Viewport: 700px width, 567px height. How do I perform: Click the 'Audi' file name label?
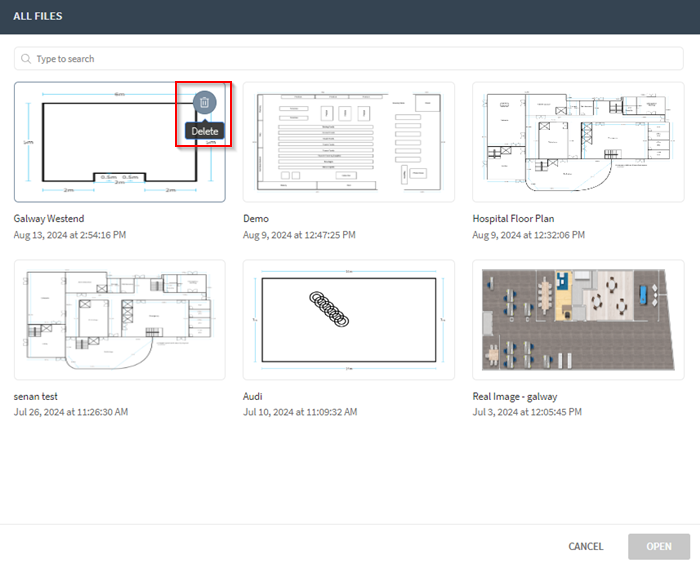(253, 396)
